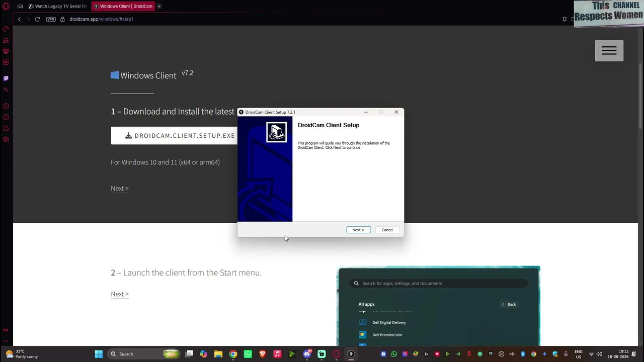Toggle the VPN badge in address bar

click(51, 19)
